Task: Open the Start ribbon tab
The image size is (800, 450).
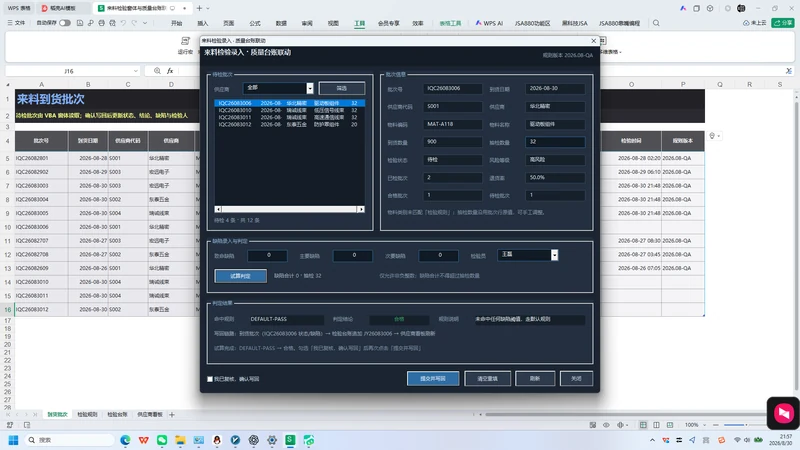Action: coord(177,23)
